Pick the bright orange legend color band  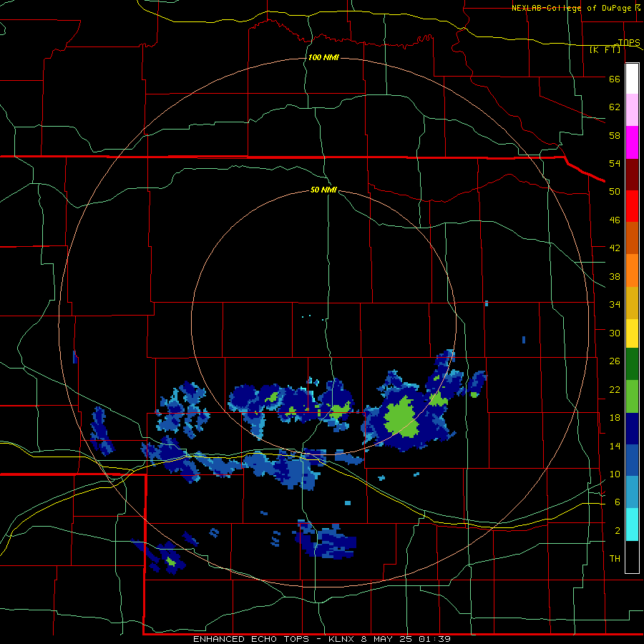coord(632,270)
